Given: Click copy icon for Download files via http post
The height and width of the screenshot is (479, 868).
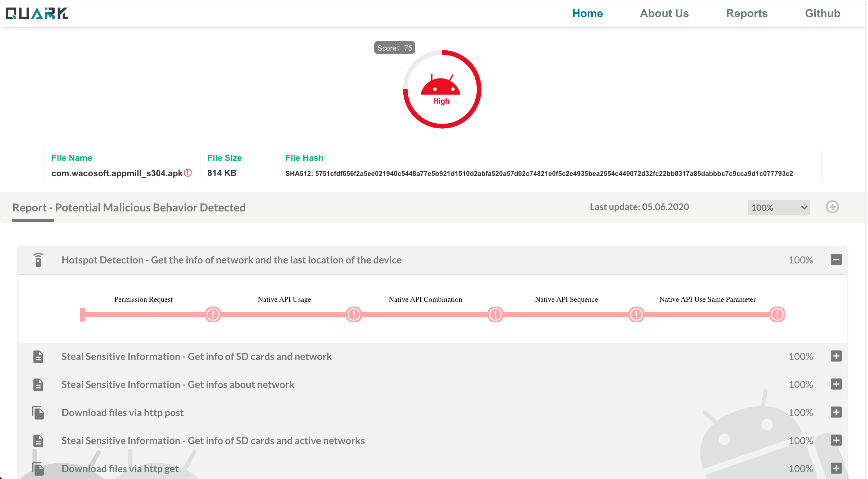Looking at the screenshot, I should (x=38, y=412).
